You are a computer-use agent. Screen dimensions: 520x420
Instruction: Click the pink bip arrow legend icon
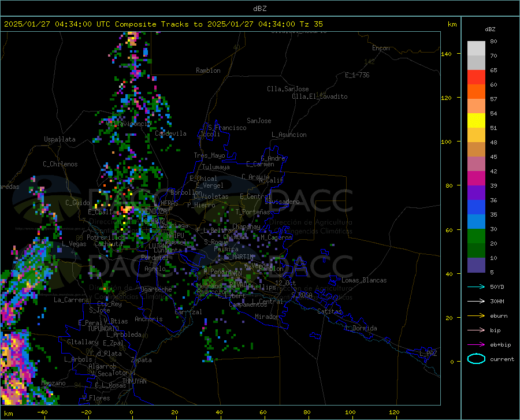tap(476, 330)
